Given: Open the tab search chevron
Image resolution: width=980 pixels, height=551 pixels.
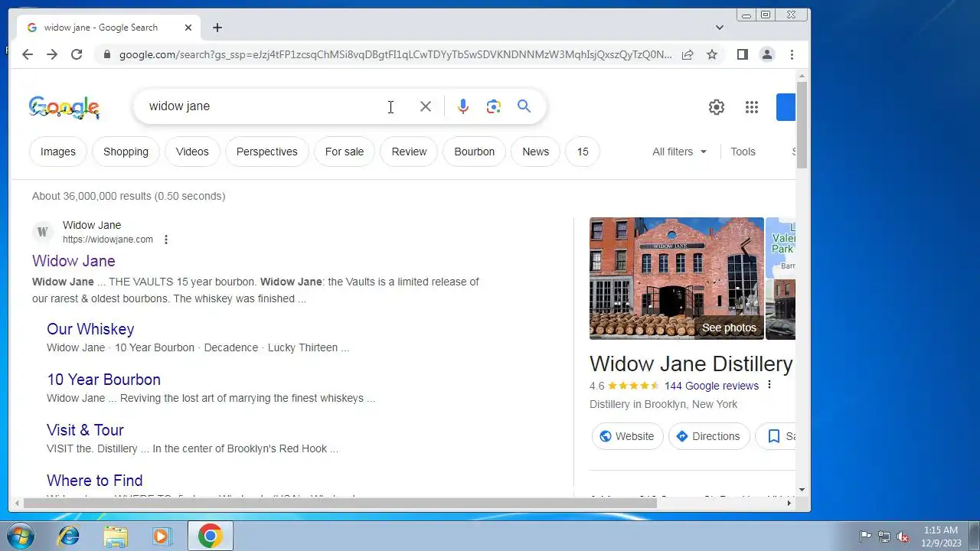Looking at the screenshot, I should [x=720, y=28].
